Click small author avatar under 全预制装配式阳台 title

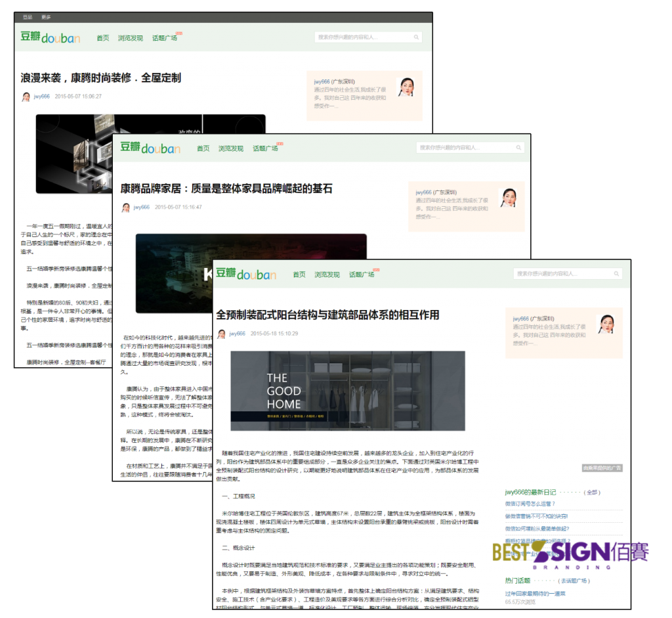(x=222, y=334)
